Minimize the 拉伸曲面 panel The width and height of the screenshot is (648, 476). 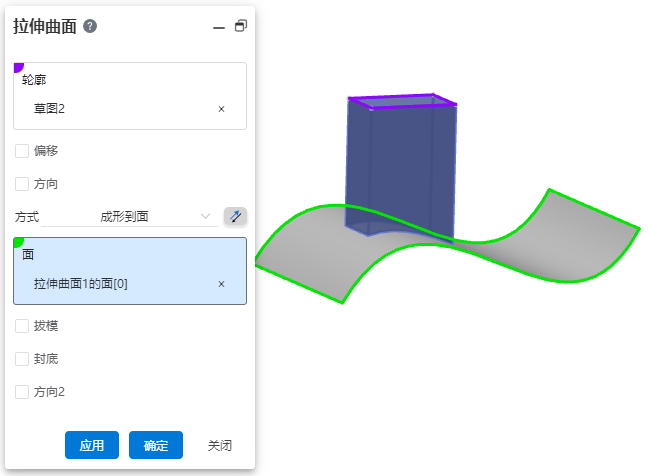219,28
